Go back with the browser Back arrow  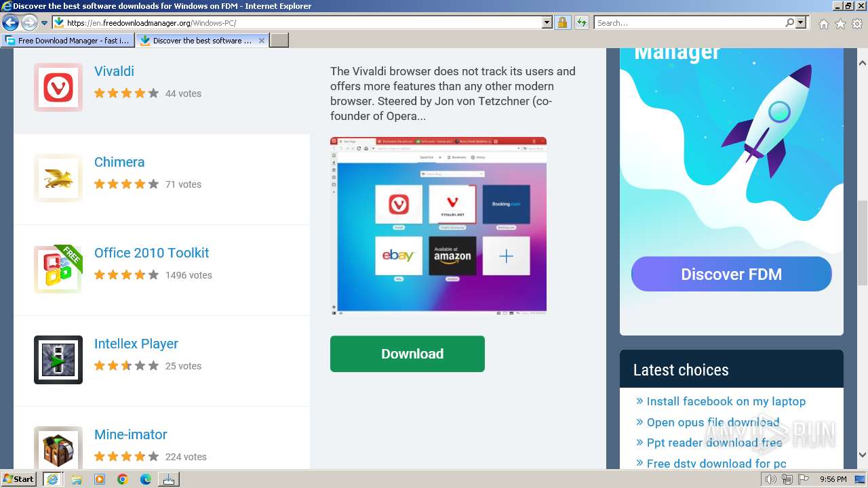pos(10,22)
